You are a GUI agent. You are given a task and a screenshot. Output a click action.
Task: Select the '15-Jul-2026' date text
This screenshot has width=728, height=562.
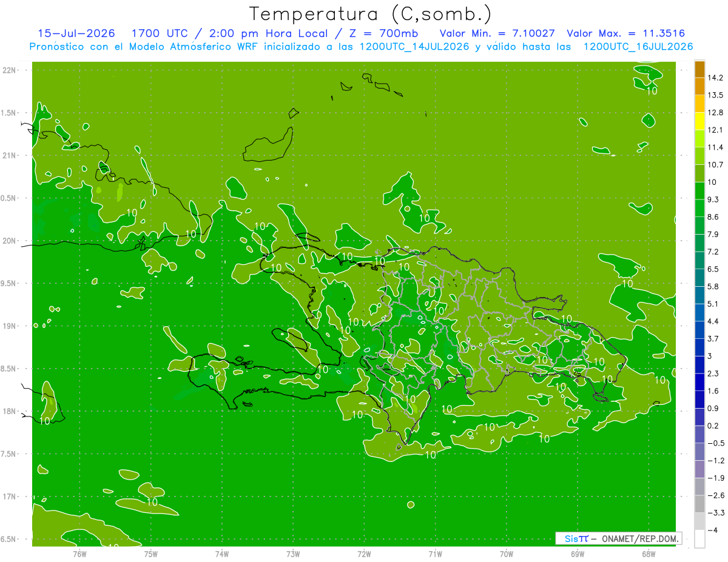pos(76,33)
